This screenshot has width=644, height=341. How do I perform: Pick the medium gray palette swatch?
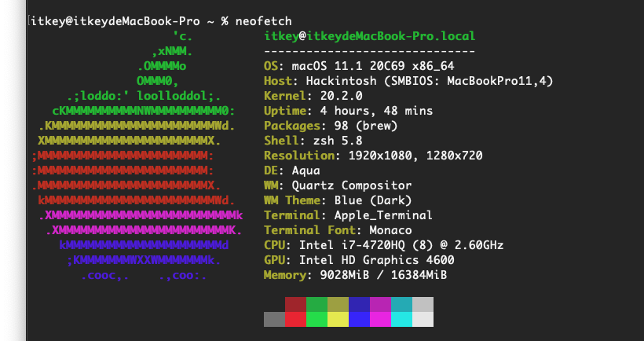[274, 319]
